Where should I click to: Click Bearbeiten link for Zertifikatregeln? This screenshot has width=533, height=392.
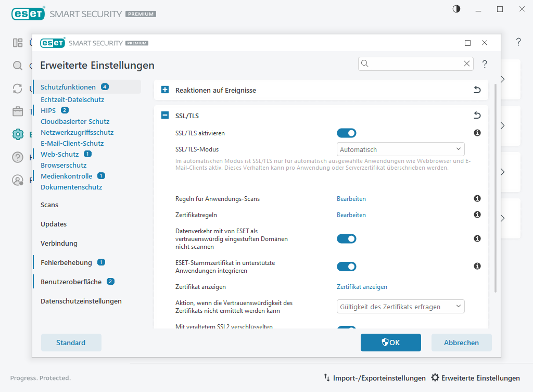click(x=351, y=215)
